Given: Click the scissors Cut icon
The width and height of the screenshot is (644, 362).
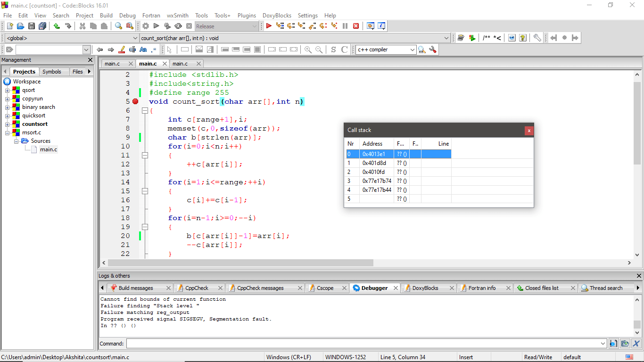Looking at the screenshot, I should 83,26.
